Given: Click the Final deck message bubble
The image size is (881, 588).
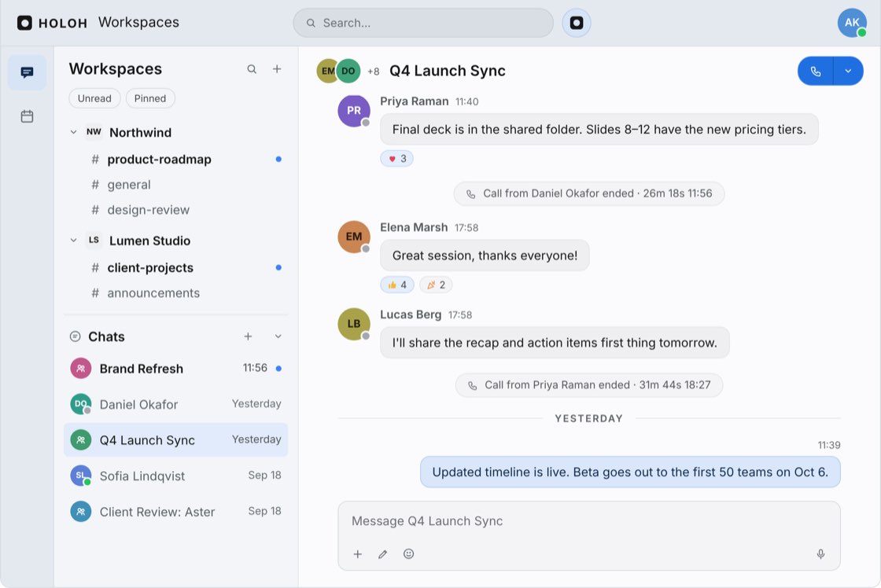Looking at the screenshot, I should click(599, 130).
